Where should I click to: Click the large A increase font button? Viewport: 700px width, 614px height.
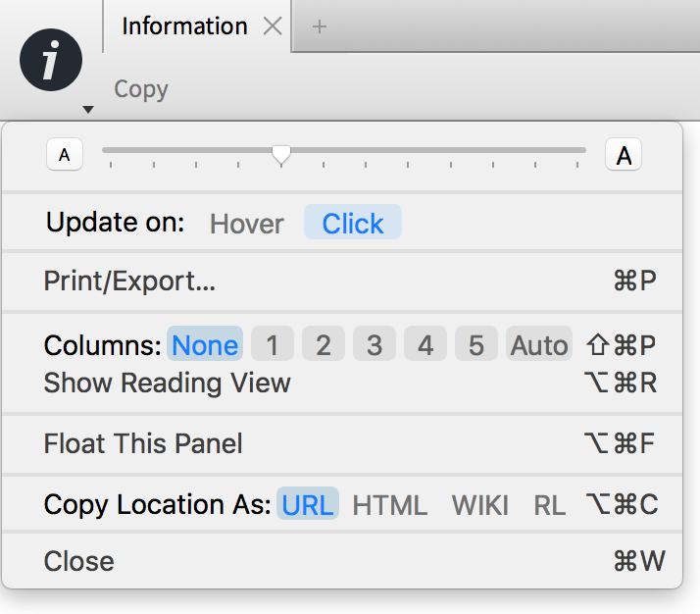[x=624, y=155]
